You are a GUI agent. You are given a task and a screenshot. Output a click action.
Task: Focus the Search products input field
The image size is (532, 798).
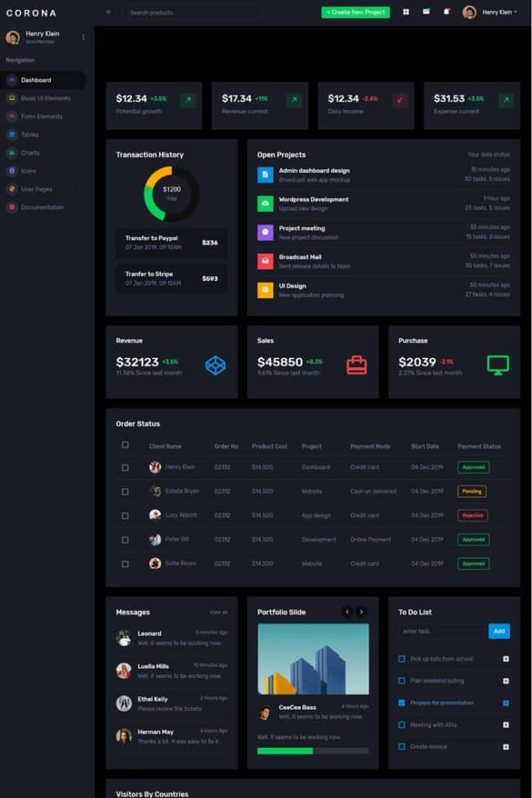[195, 12]
